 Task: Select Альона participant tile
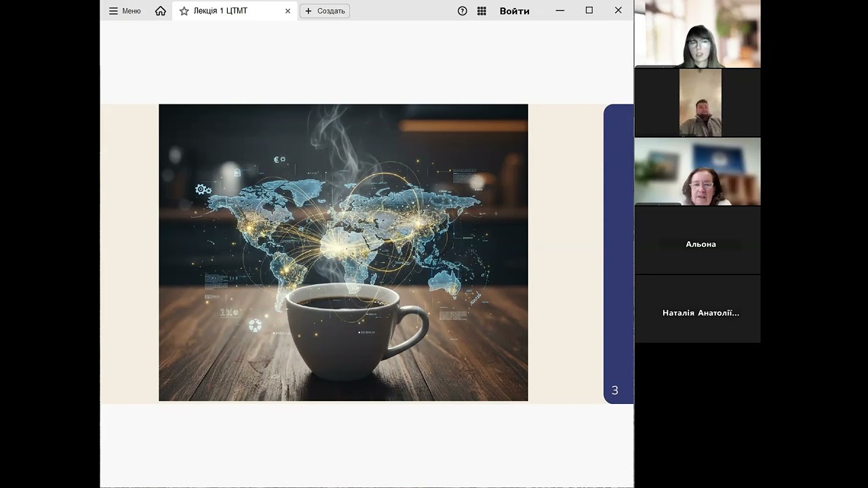tap(698, 241)
